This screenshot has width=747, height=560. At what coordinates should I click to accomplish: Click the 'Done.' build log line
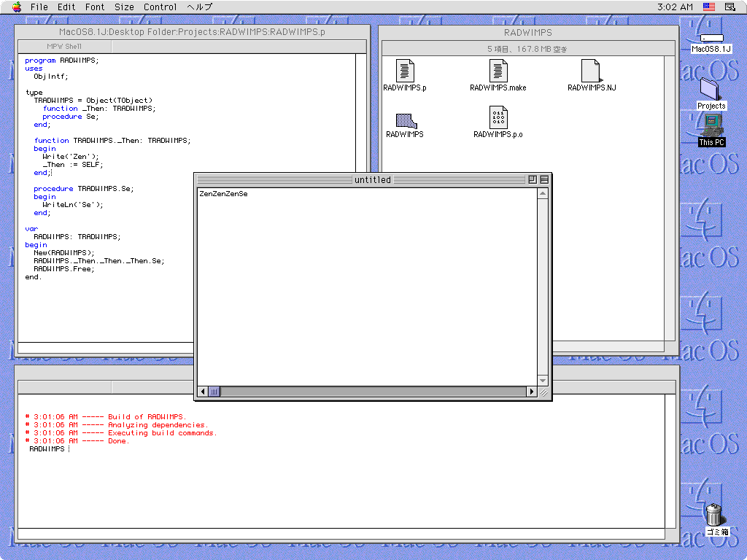pyautogui.click(x=77, y=441)
